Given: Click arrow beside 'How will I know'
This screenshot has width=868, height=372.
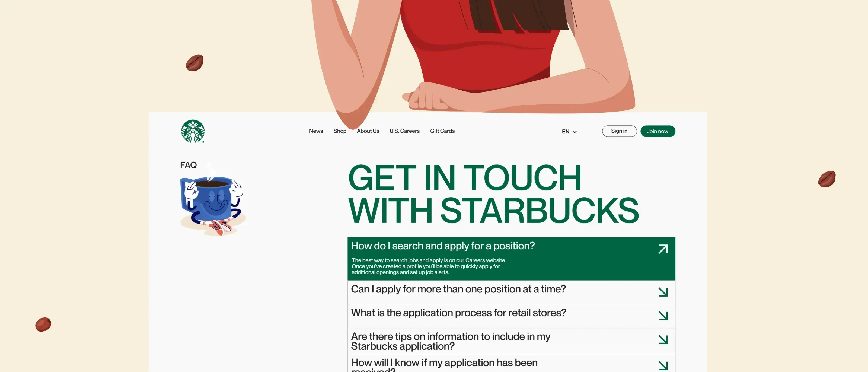Looking at the screenshot, I should point(663,365).
